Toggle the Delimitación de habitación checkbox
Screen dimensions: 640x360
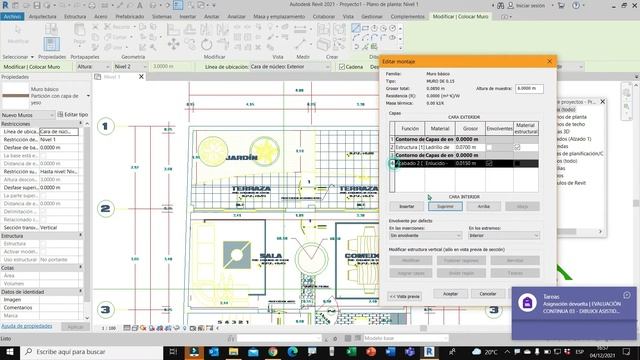tap(43, 211)
